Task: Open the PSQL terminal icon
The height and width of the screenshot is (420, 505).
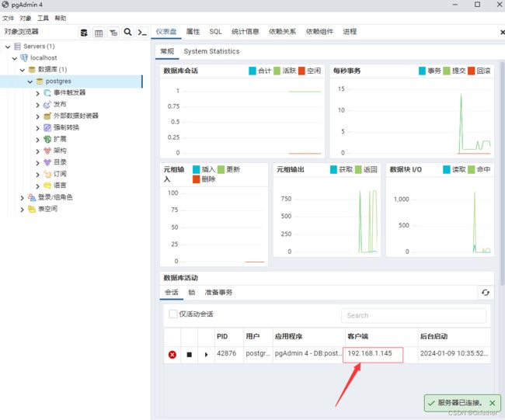Action: (x=142, y=33)
